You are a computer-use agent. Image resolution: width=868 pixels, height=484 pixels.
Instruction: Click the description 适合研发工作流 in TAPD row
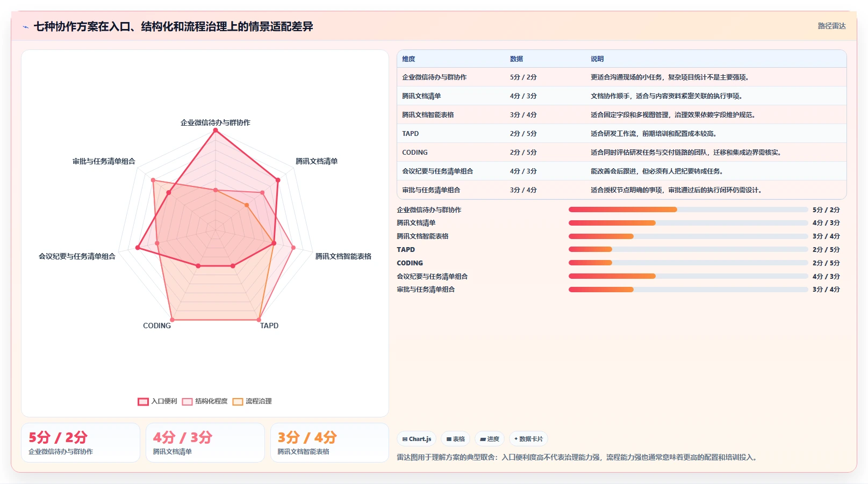pos(654,134)
